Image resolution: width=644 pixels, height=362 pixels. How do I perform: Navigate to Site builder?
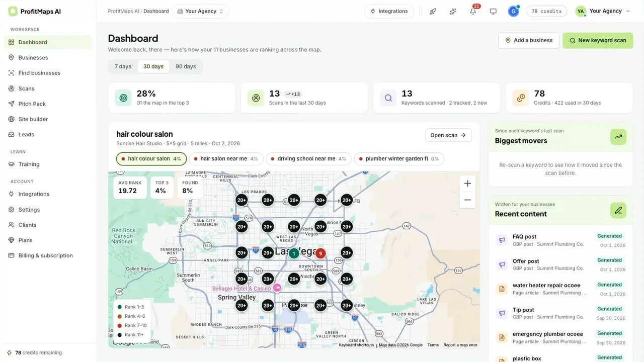[x=48, y=119]
